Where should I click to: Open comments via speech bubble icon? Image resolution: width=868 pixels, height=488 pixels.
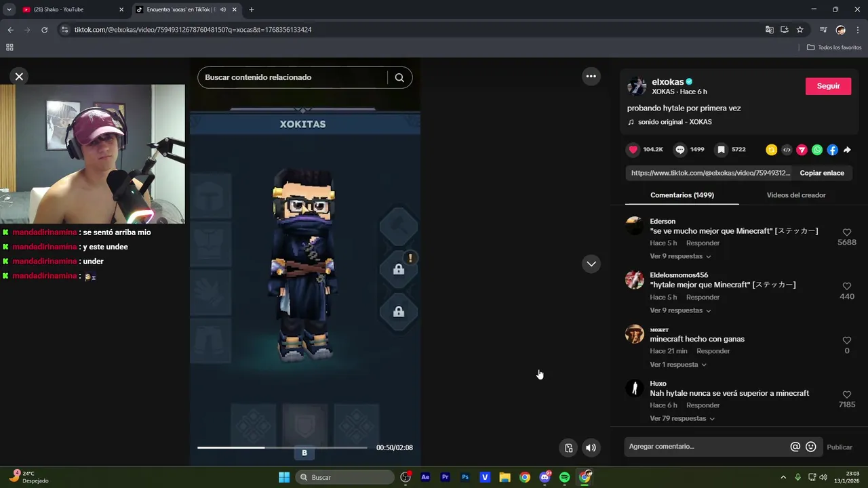679,150
